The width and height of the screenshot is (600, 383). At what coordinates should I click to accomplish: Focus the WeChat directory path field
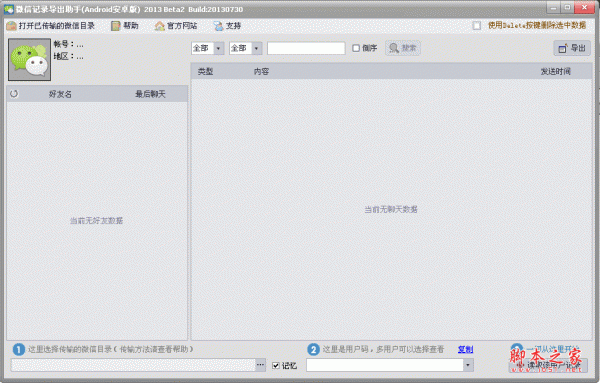coord(133,365)
